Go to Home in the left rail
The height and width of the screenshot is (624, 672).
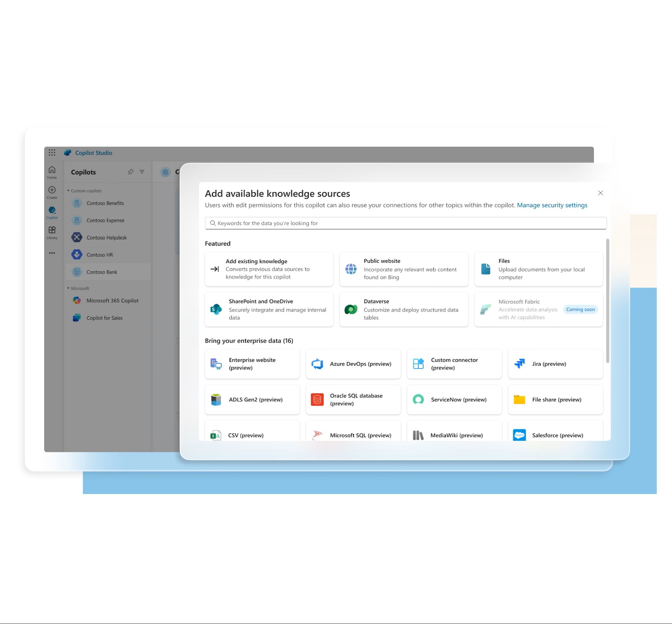(x=52, y=172)
